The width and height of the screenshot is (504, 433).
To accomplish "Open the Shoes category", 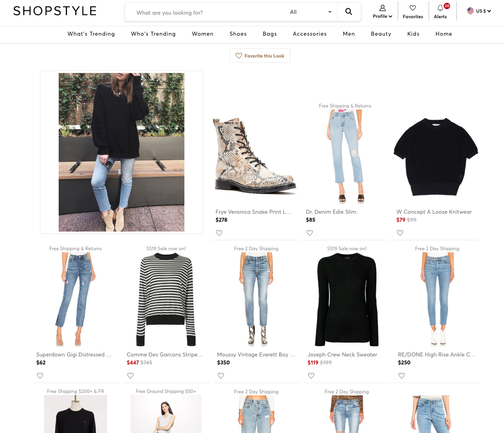I will 238,34.
